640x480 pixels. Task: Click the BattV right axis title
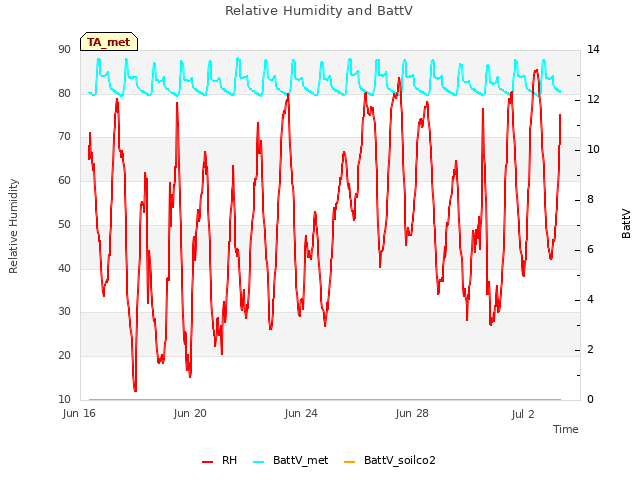(626, 224)
